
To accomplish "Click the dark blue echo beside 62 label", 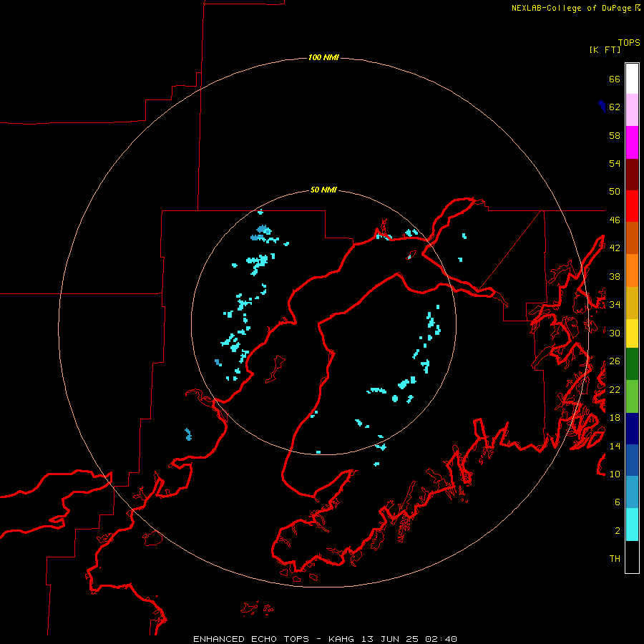I will pyautogui.click(x=602, y=106).
